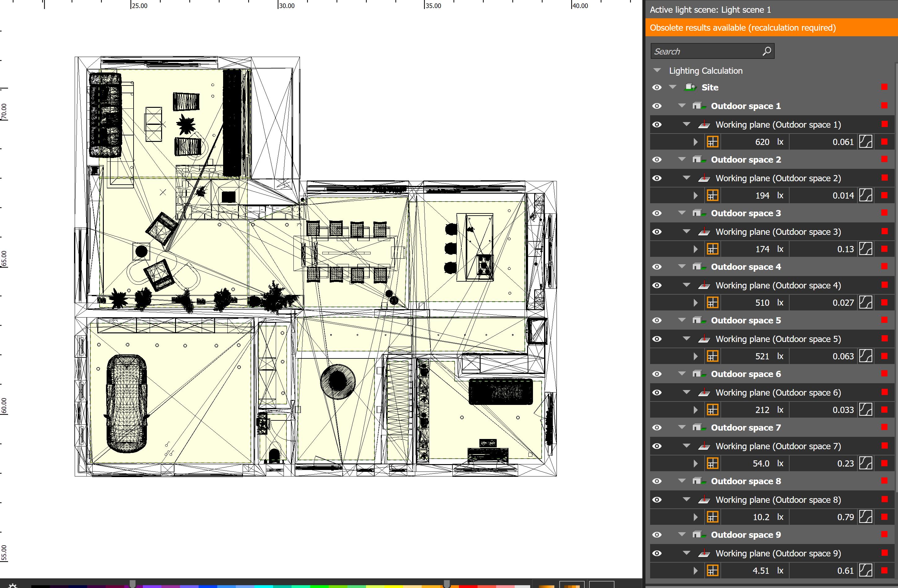Select Working plane (Outdoor space 8) item

point(778,500)
